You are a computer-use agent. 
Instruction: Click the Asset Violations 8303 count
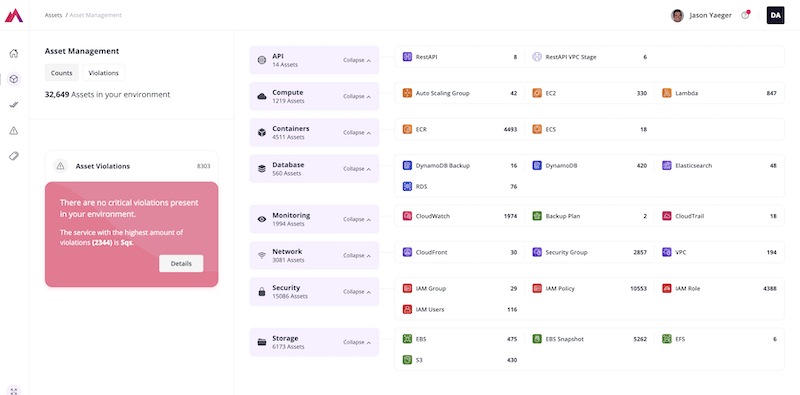(204, 166)
